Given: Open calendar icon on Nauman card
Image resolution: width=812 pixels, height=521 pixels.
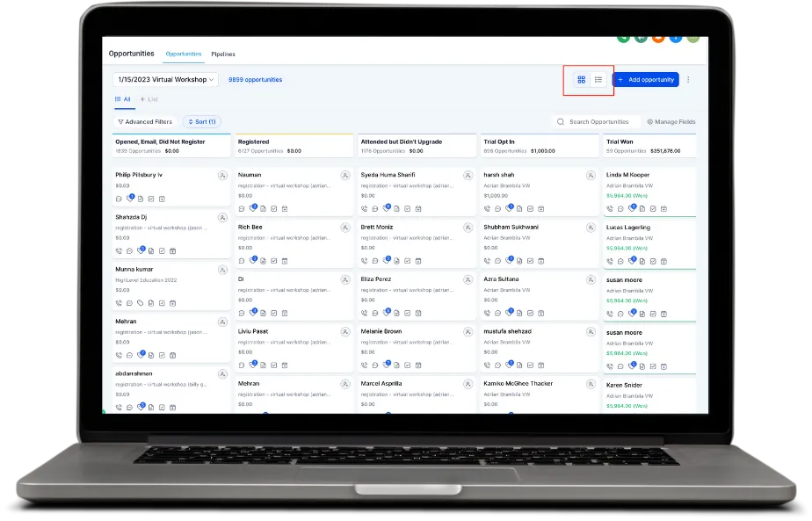Looking at the screenshot, I should [285, 209].
